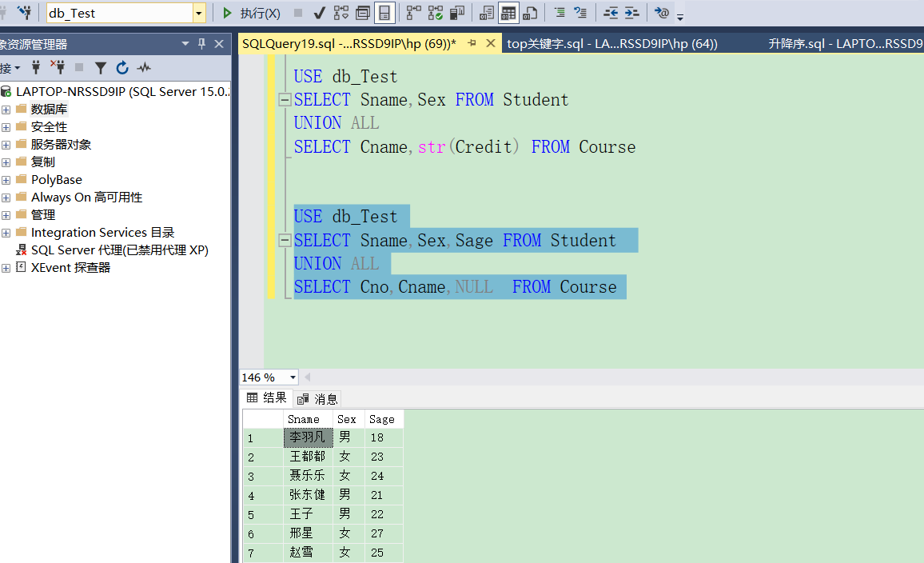This screenshot has height=563, width=924.
Task: Click the change connection icon in the main toolbar
Action: click(24, 12)
